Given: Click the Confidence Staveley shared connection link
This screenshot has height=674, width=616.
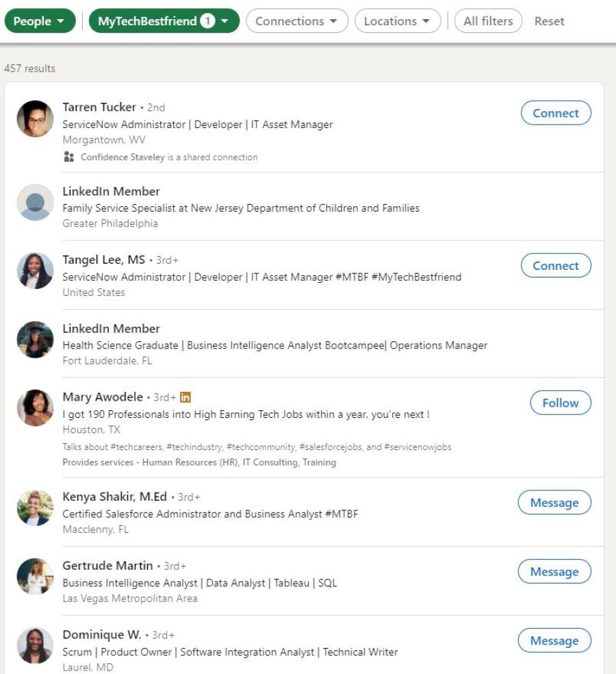Looking at the screenshot, I should pyautogui.click(x=123, y=157).
